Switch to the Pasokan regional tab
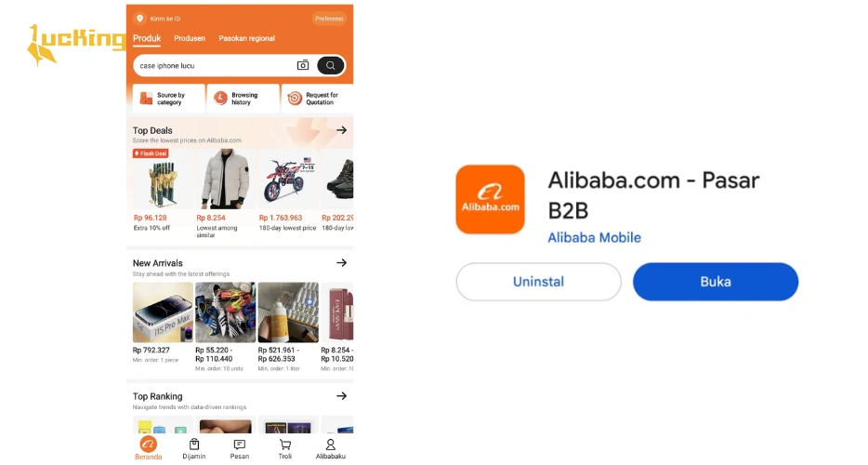The width and height of the screenshot is (868, 465). pyautogui.click(x=246, y=38)
